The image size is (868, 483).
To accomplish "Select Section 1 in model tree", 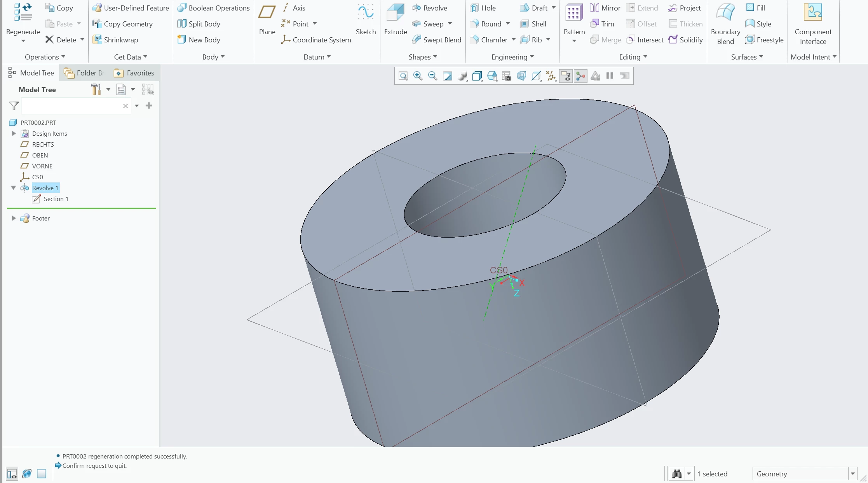I will [x=56, y=199].
